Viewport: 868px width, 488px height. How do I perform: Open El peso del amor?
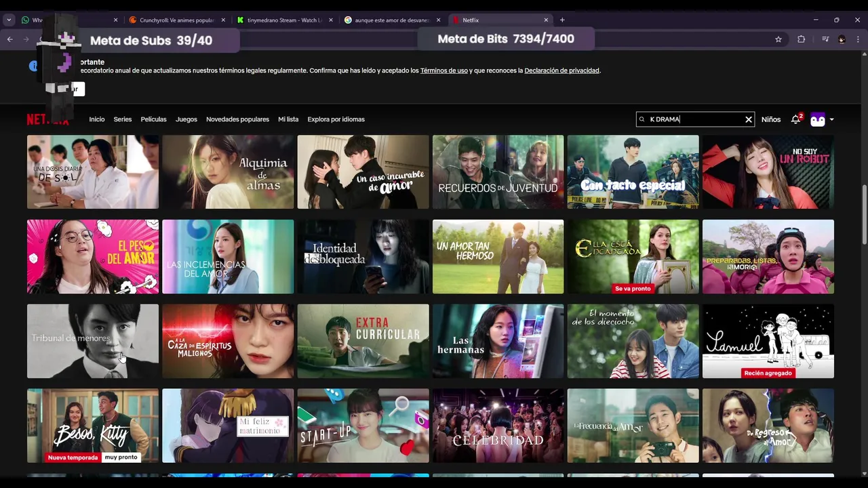[93, 256]
